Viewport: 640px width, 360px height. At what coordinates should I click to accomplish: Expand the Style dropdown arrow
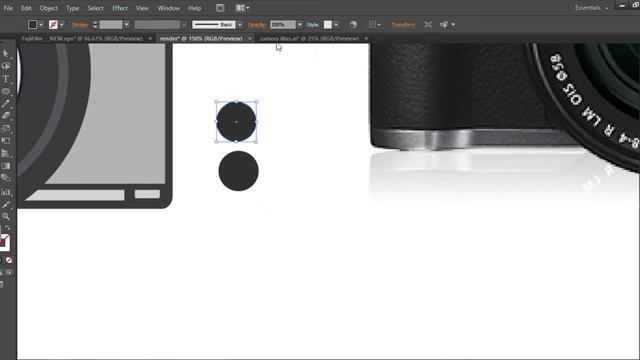336,25
